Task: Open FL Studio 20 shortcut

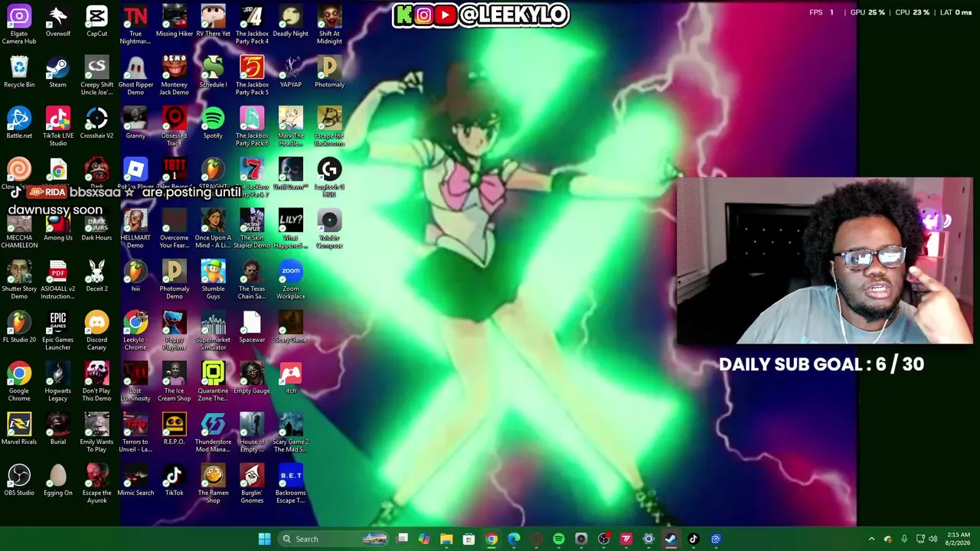Action: pyautogui.click(x=19, y=328)
